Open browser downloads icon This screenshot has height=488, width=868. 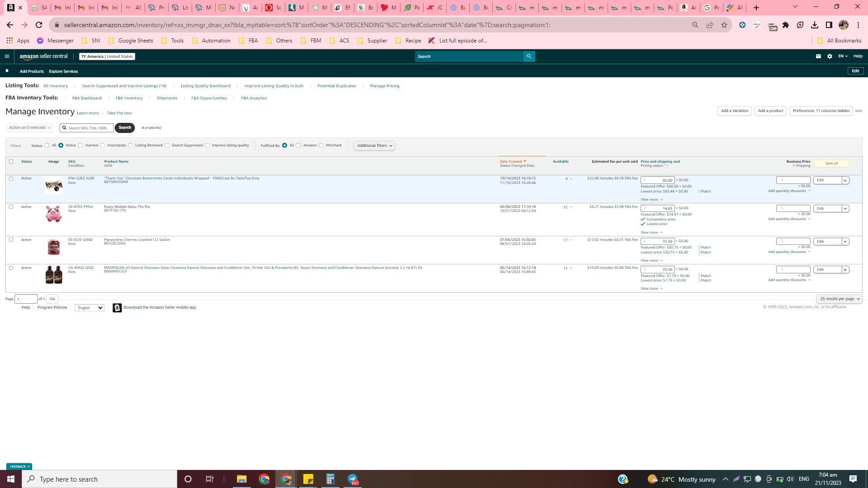click(815, 25)
